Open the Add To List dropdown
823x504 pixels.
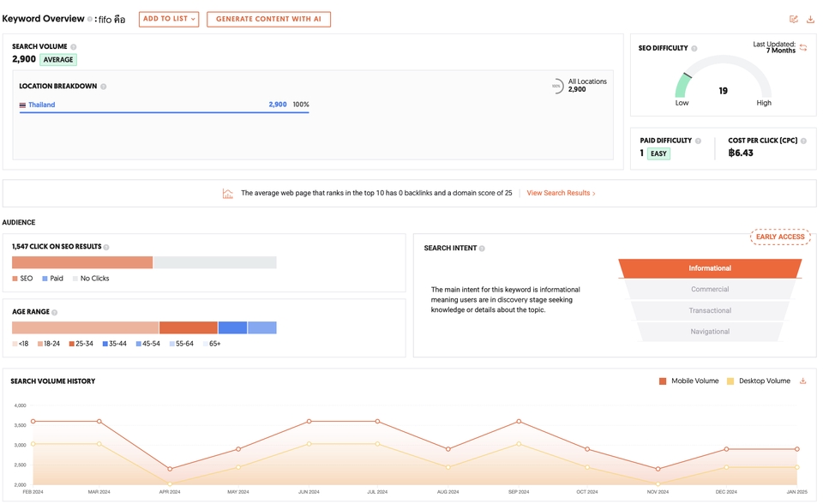pyautogui.click(x=169, y=19)
